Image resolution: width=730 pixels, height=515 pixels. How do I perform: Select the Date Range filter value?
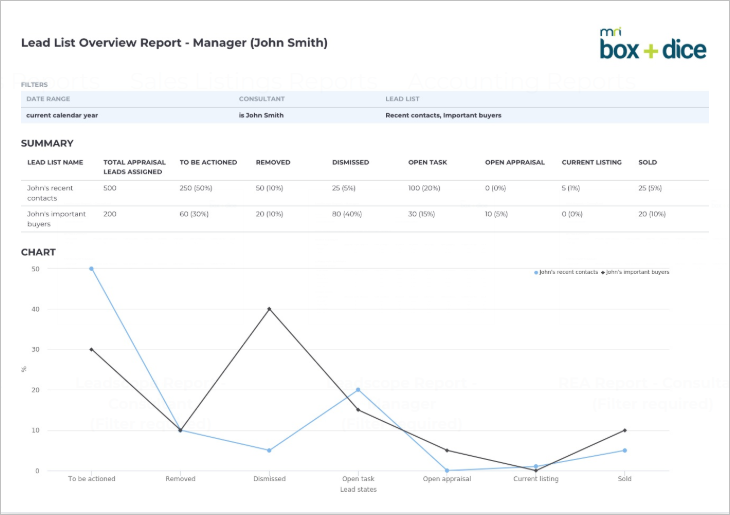pyautogui.click(x=62, y=115)
